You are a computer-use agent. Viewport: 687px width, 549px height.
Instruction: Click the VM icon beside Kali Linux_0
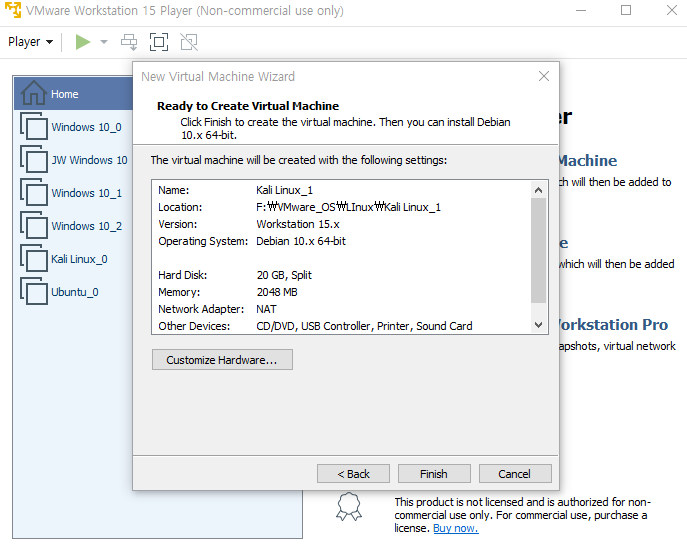pyautogui.click(x=34, y=258)
